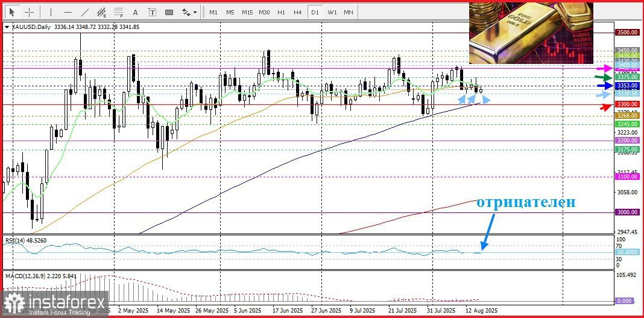Switch to the MN monthly timeframe
The height and width of the screenshot is (318, 644).
pyautogui.click(x=349, y=12)
